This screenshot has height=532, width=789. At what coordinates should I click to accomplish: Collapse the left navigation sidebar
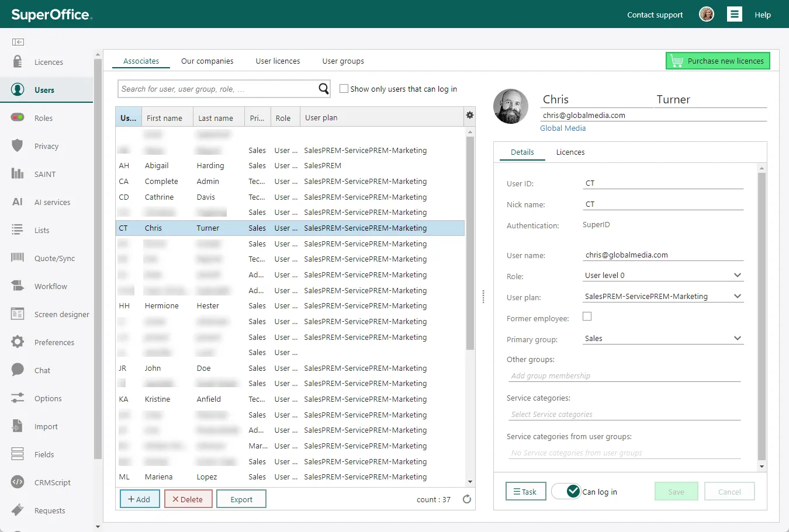coord(18,42)
